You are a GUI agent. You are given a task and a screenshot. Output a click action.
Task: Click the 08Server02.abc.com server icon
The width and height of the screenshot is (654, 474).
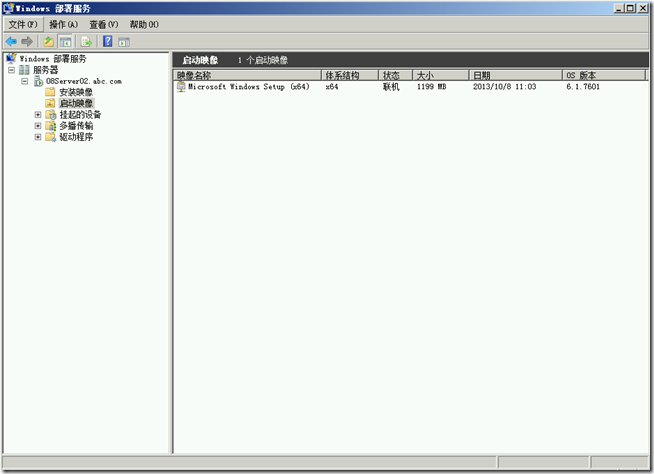[x=38, y=81]
